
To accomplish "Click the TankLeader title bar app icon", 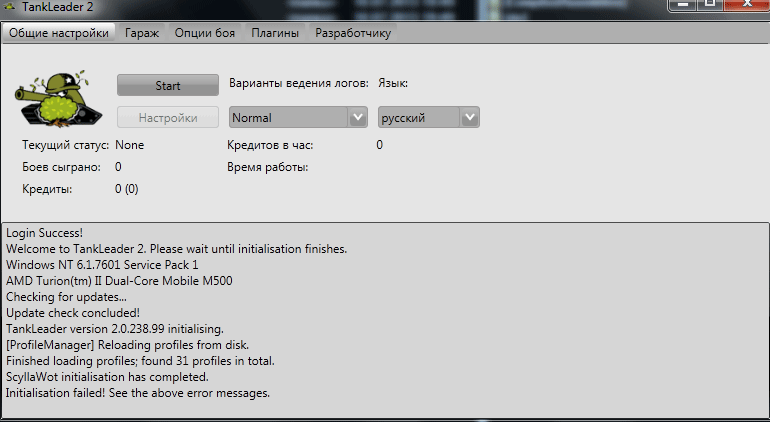I will (10, 6).
